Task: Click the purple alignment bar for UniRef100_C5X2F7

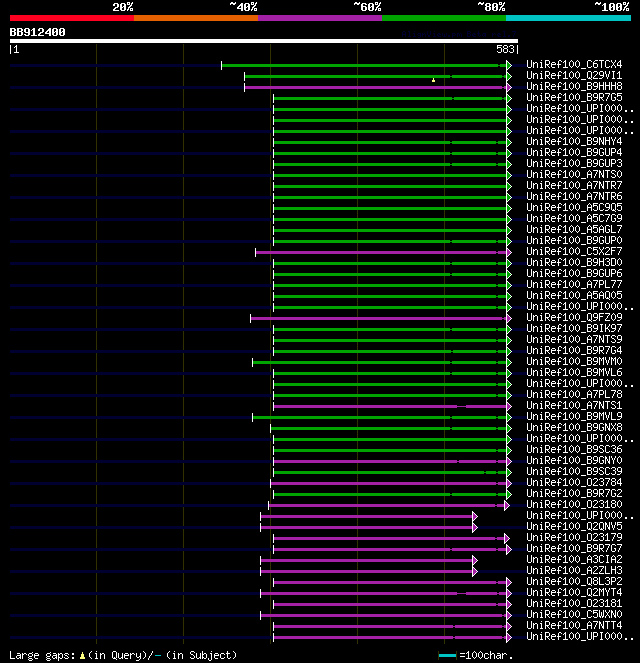Action: click(x=381, y=252)
